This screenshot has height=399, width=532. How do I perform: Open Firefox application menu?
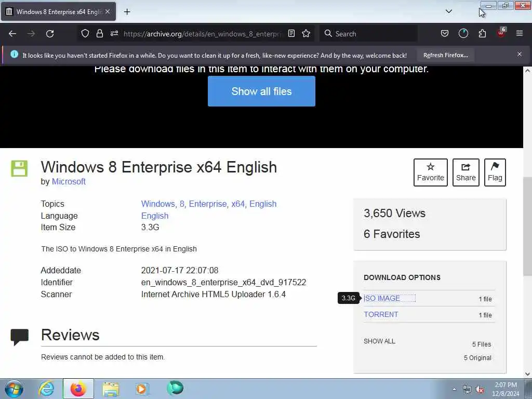[520, 33]
